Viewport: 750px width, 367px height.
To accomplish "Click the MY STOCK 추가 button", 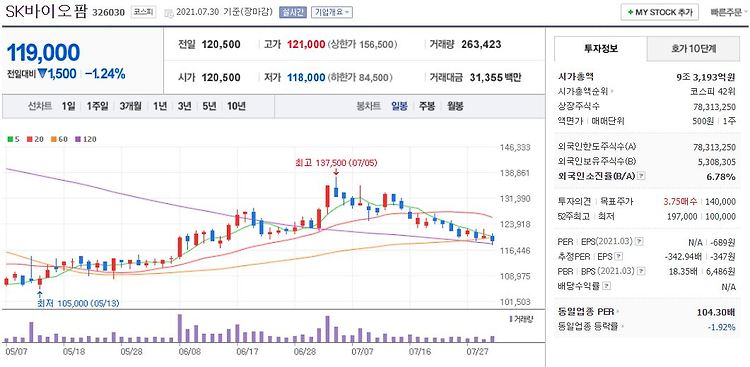I will tap(660, 12).
